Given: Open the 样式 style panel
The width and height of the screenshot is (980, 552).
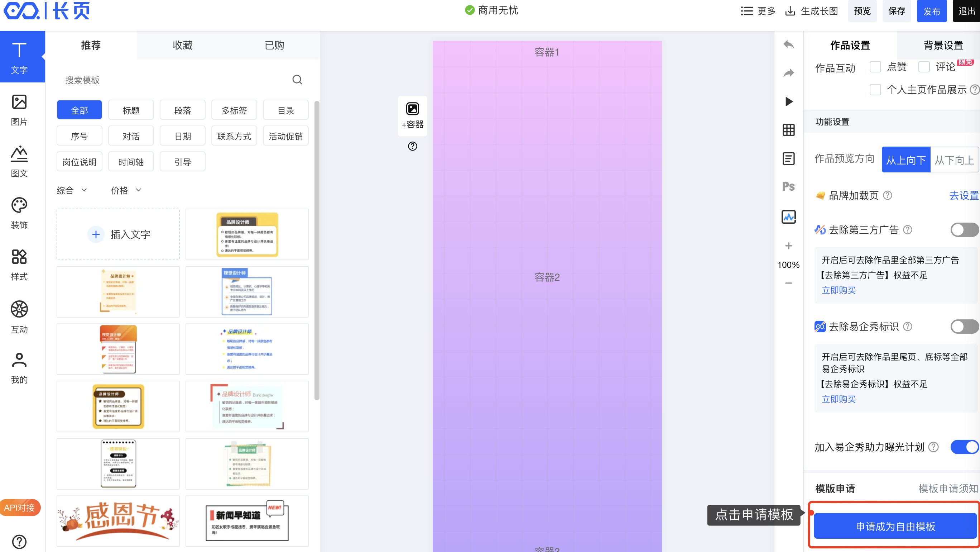Looking at the screenshot, I should tap(19, 265).
